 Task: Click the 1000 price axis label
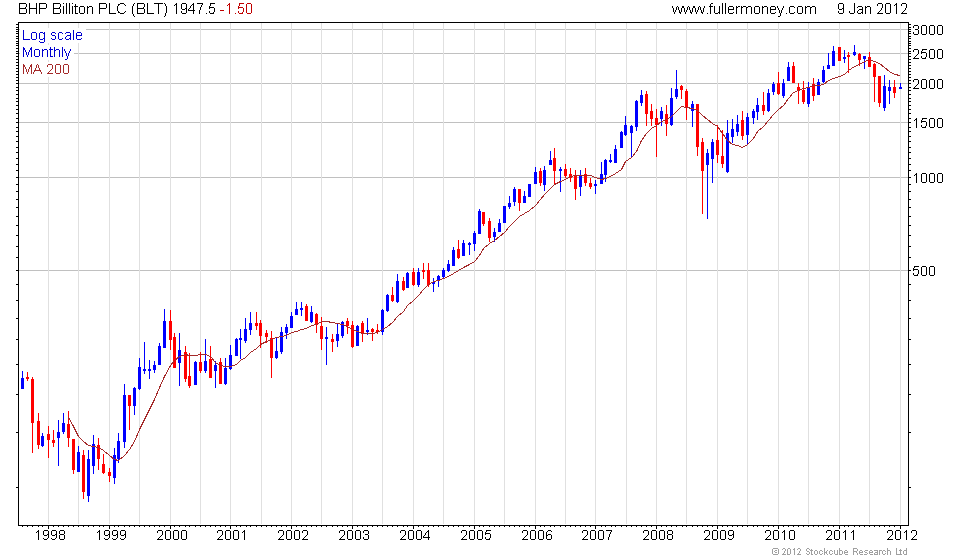(x=928, y=178)
